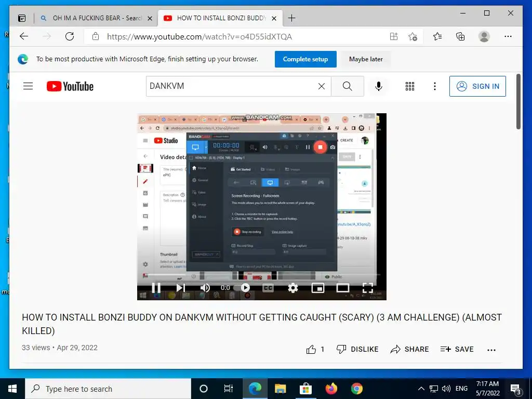Click the page vertical scrollbar
The height and width of the screenshot is (399, 532).
tap(518, 102)
